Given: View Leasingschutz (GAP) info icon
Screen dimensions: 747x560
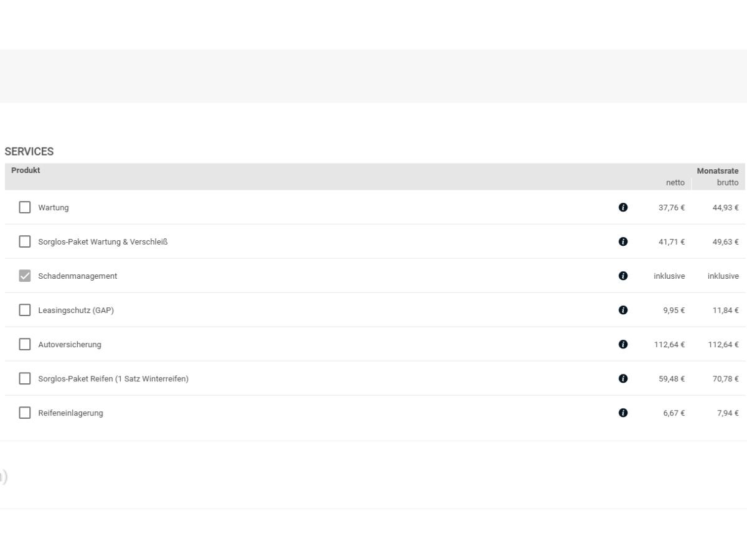Looking at the screenshot, I should pos(623,310).
